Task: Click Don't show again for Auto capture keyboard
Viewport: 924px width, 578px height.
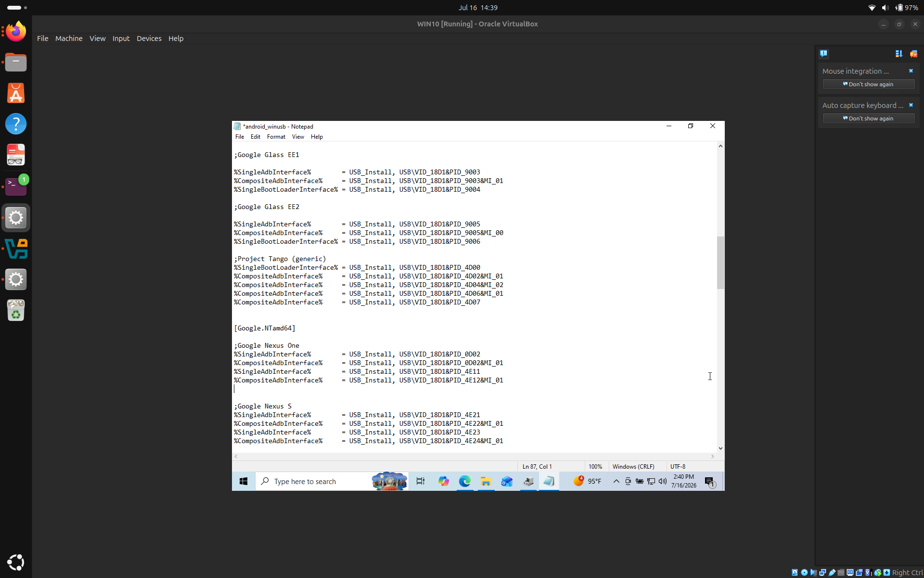Action: (x=868, y=118)
